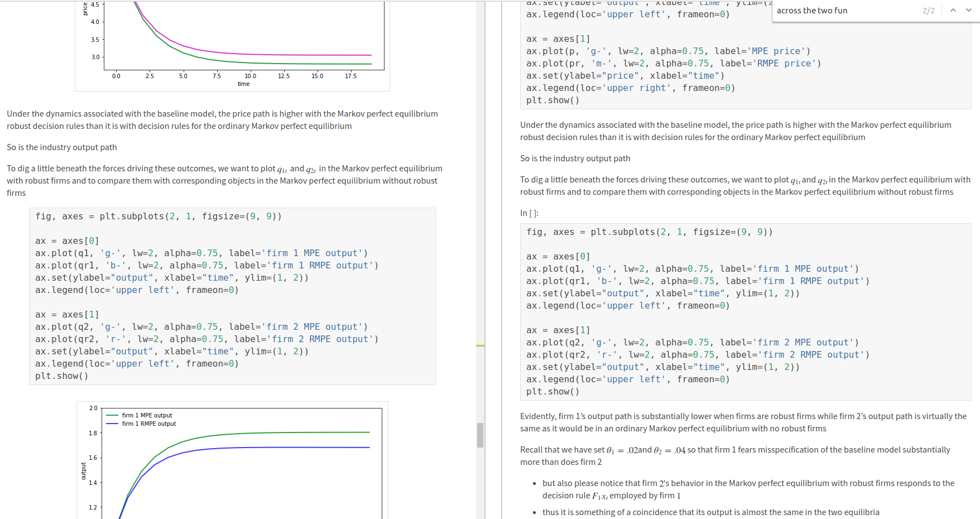Click the previous search match chevron
This screenshot has height=519, width=980.
(953, 10)
